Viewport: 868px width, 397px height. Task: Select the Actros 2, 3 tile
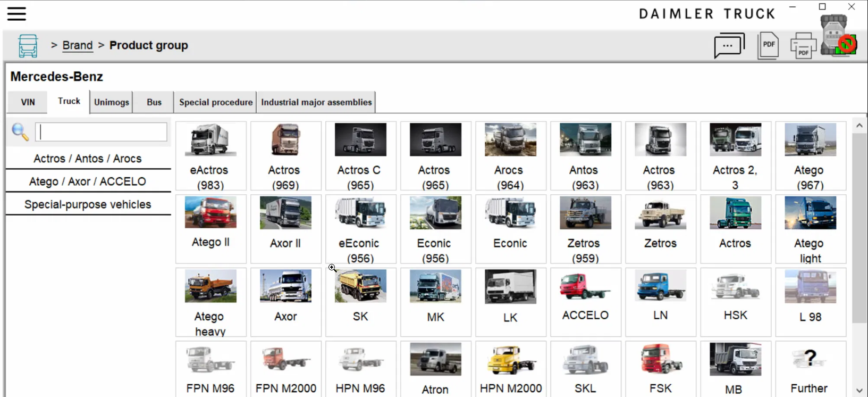coord(736,156)
